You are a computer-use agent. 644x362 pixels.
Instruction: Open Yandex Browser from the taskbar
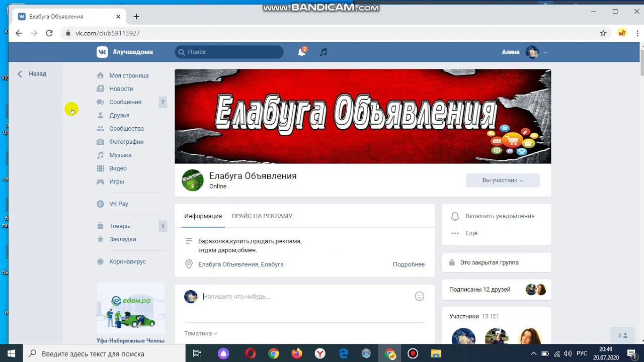pos(320,353)
